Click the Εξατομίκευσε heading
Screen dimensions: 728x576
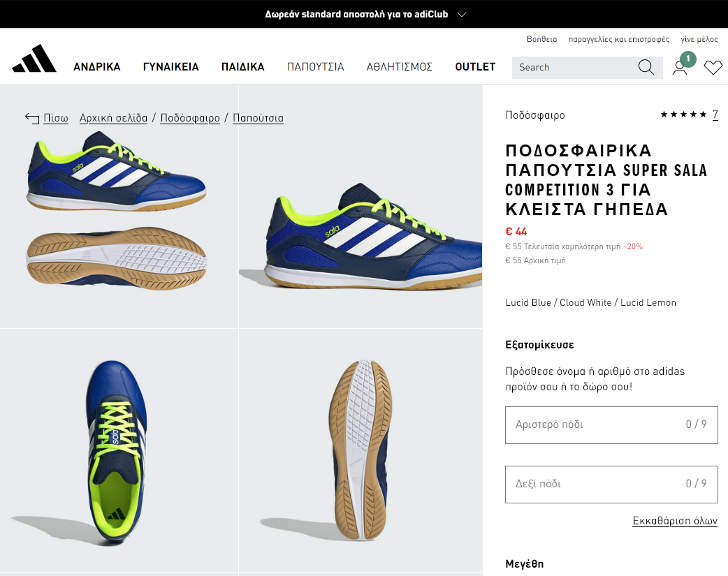[x=539, y=345]
